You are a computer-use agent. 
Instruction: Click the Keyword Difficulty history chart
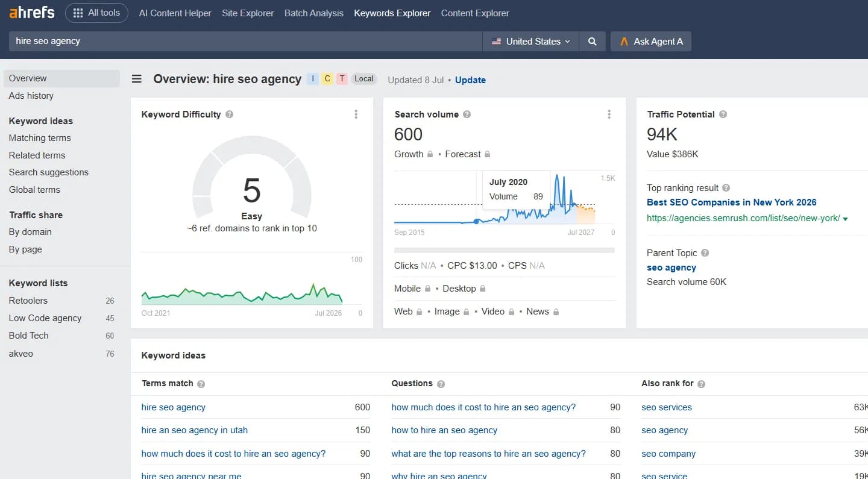(x=242, y=293)
